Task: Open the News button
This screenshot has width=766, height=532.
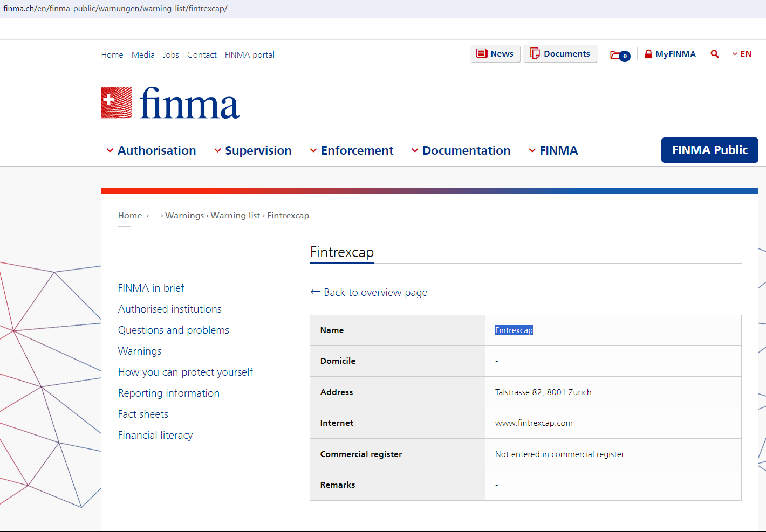Action: [495, 54]
